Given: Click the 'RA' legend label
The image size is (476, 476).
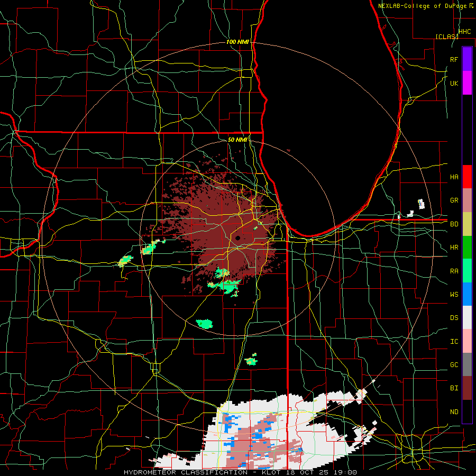Looking at the screenshot, I should [454, 271].
